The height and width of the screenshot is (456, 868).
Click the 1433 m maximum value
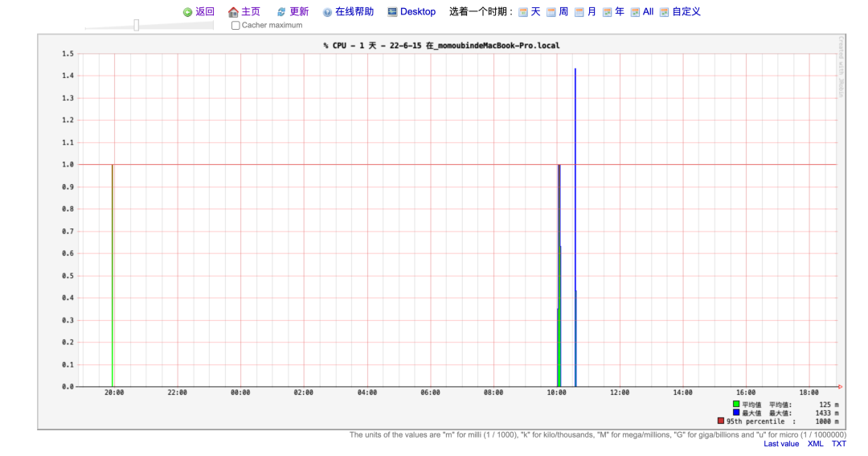(827, 413)
